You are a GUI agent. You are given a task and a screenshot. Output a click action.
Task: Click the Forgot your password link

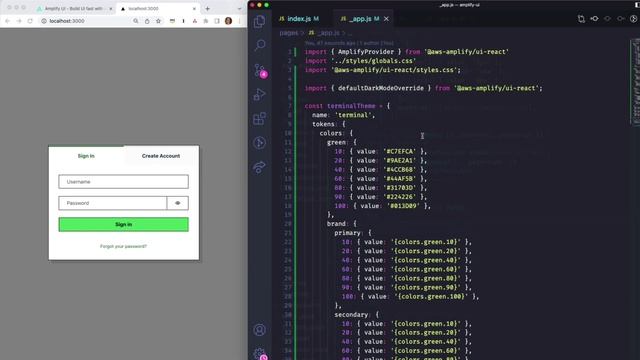click(123, 247)
